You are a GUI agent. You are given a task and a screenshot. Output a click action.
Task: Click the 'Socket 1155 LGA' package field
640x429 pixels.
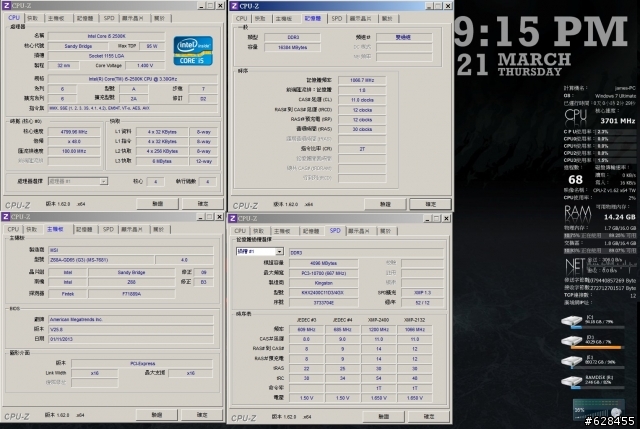pyautogui.click(x=106, y=56)
